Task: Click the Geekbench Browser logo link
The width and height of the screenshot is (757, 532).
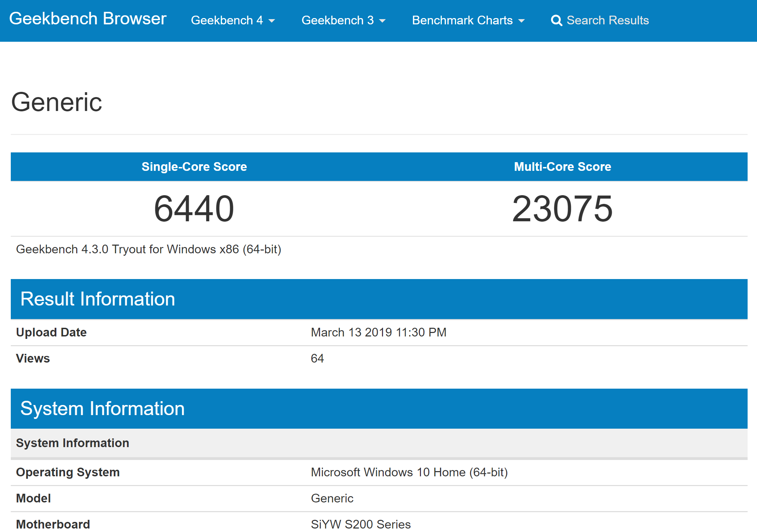Action: [88, 19]
